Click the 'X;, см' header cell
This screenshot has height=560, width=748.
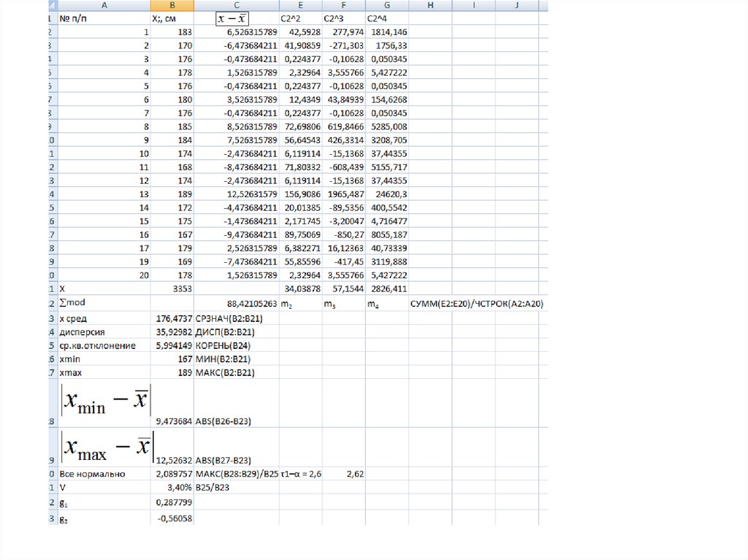172,18
